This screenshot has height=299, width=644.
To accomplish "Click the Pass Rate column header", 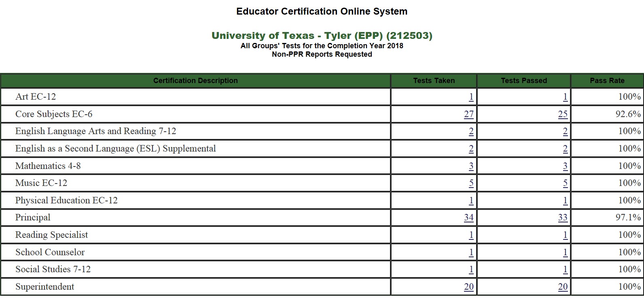I will tap(607, 81).
